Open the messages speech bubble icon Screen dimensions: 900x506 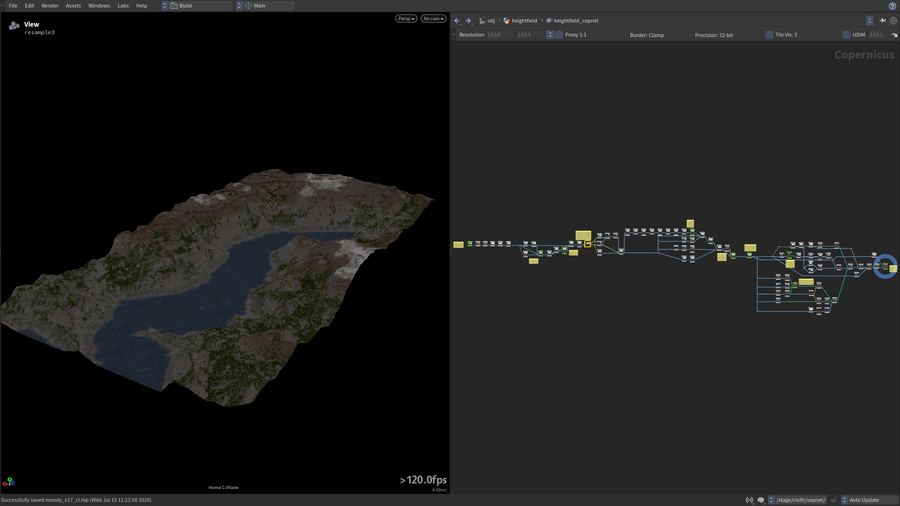(761, 500)
